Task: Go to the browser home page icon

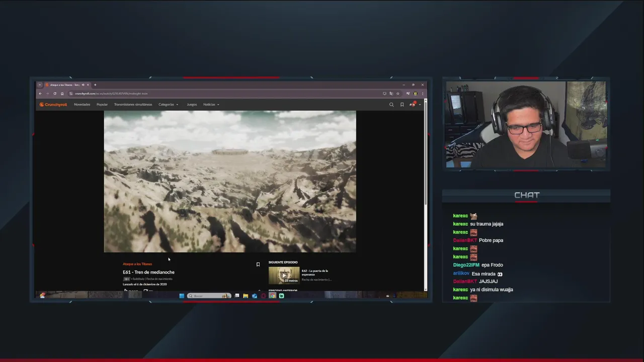Action: pyautogui.click(x=62, y=94)
